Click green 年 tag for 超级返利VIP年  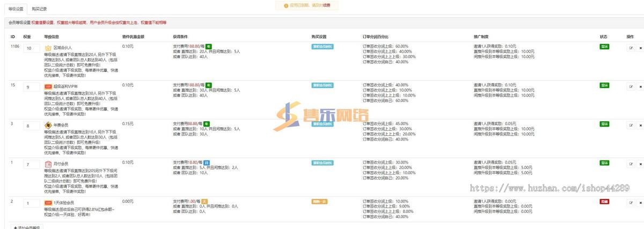coord(209,85)
